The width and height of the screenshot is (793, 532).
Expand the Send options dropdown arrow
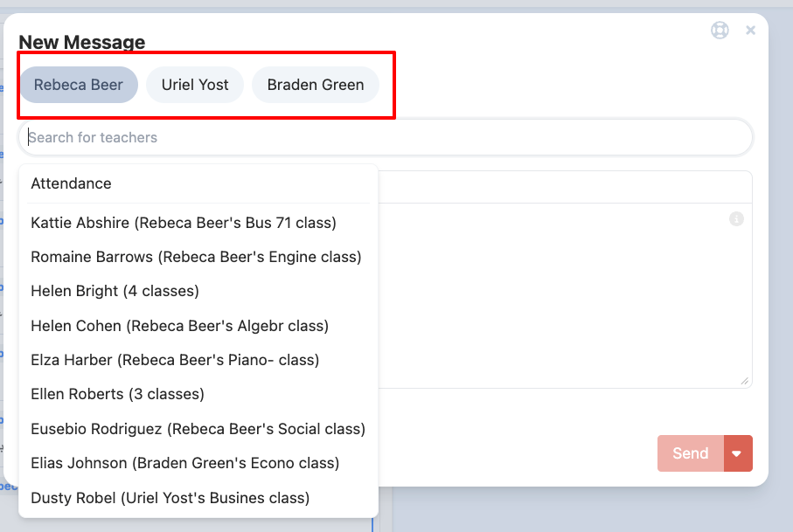point(738,453)
